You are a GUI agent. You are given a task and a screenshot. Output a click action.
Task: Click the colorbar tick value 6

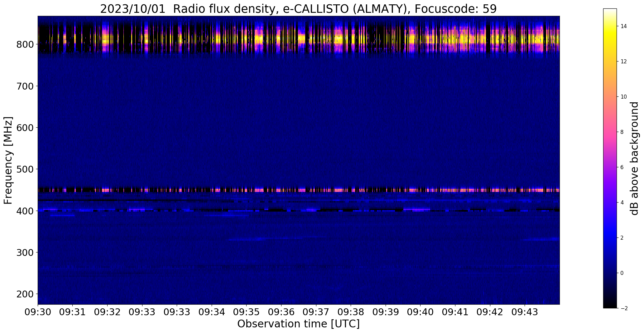click(622, 167)
